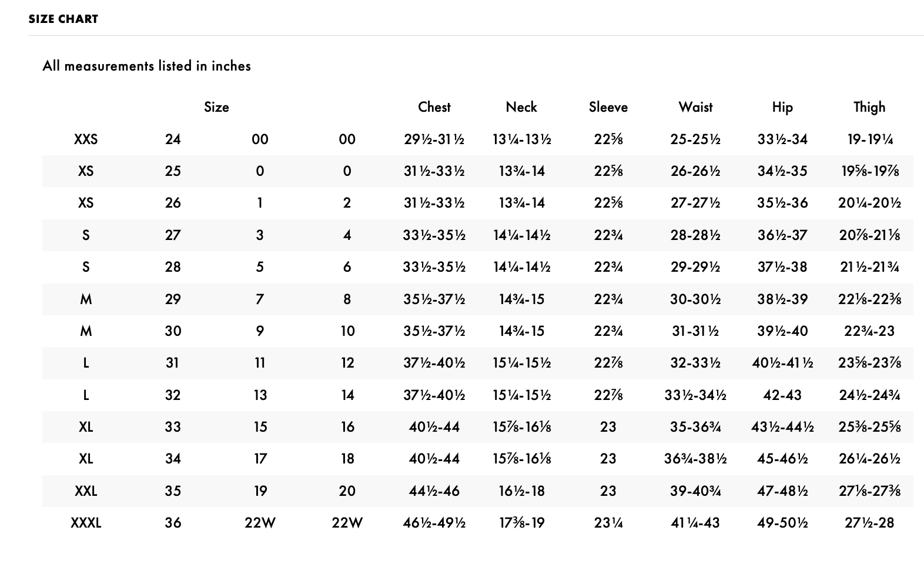Select the XXL size row label
The width and height of the screenshot is (924, 567).
tap(86, 491)
